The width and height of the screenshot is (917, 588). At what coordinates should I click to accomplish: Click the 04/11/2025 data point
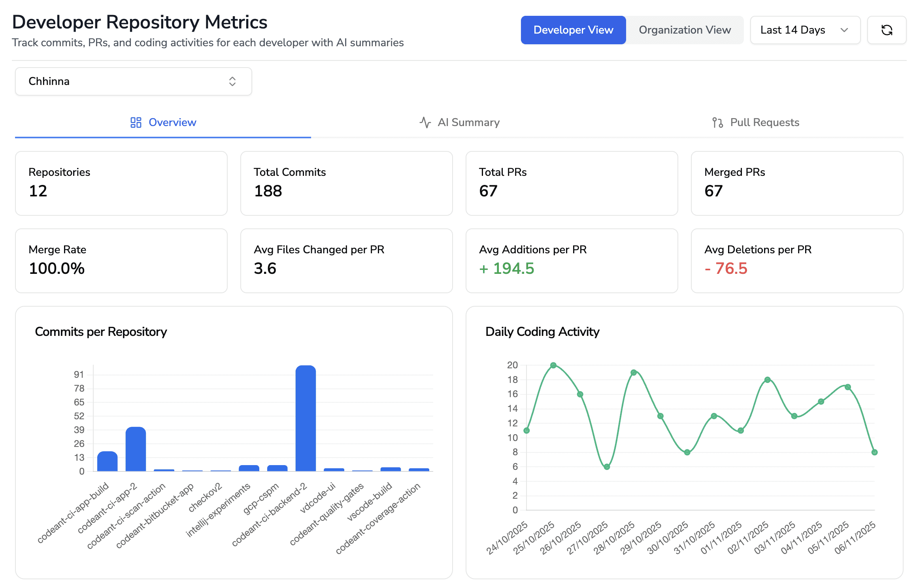[x=821, y=401]
